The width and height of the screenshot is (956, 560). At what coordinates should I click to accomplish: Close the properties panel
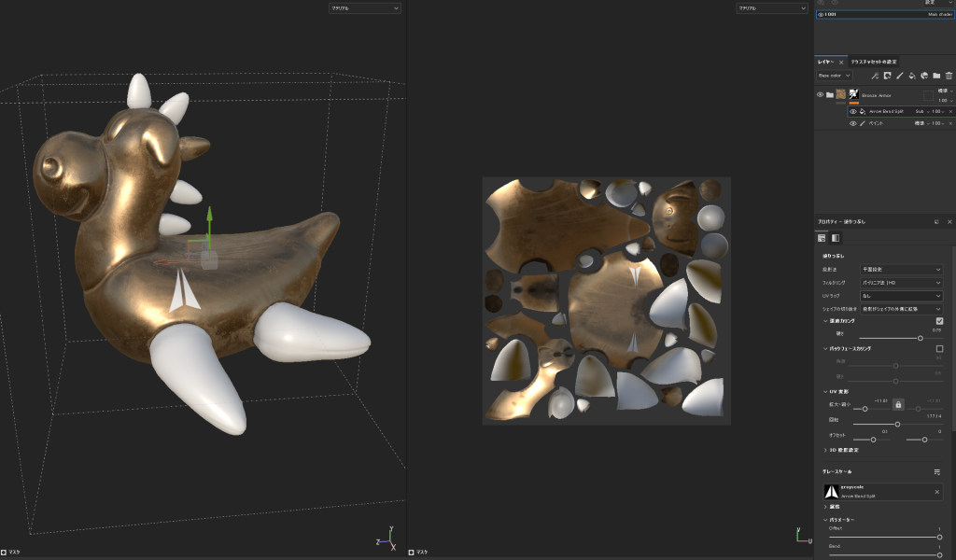949,222
